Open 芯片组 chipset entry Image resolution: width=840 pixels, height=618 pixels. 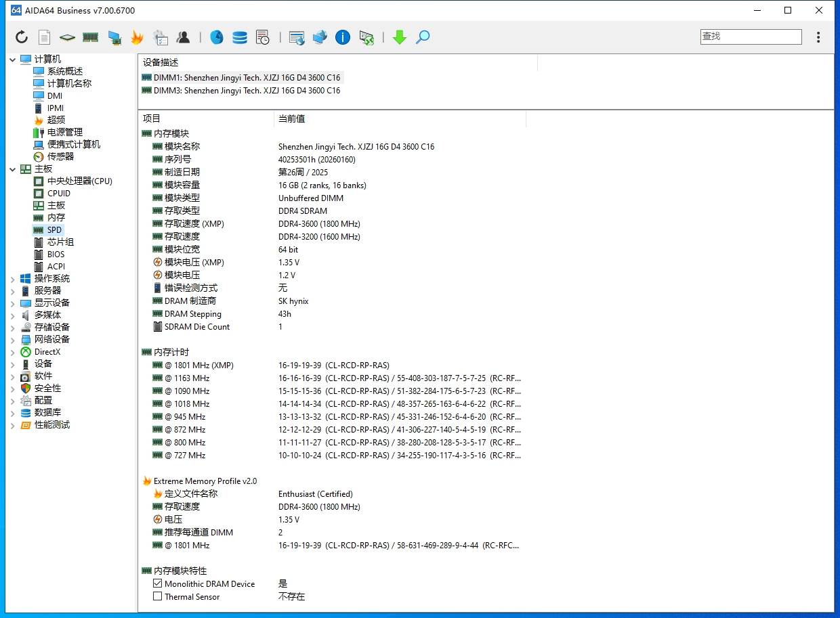click(x=60, y=242)
